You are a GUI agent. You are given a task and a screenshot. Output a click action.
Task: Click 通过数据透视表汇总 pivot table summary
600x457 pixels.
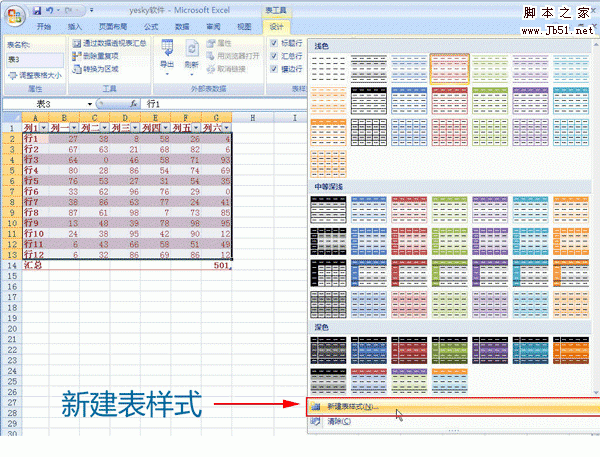click(109, 43)
